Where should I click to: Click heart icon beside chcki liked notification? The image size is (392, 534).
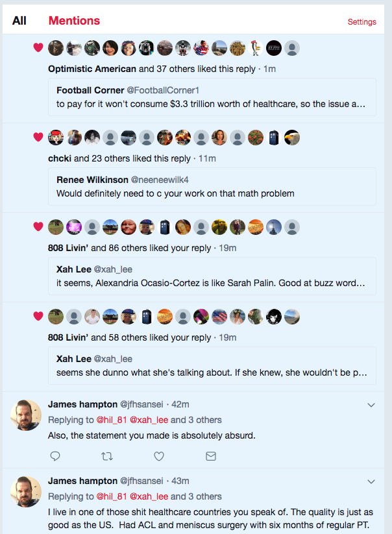(38, 137)
